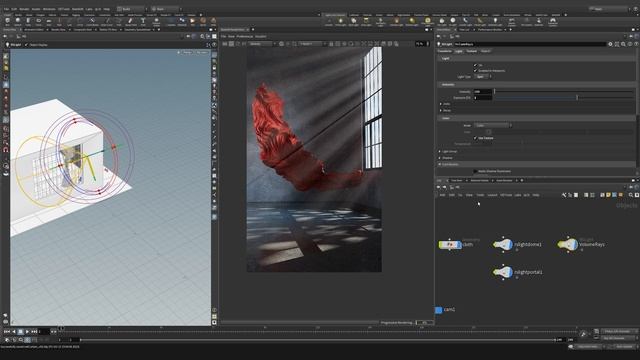Screen dimensions: 640x360
Task: Open the Windows menu in main menu bar
Action: point(49,9)
